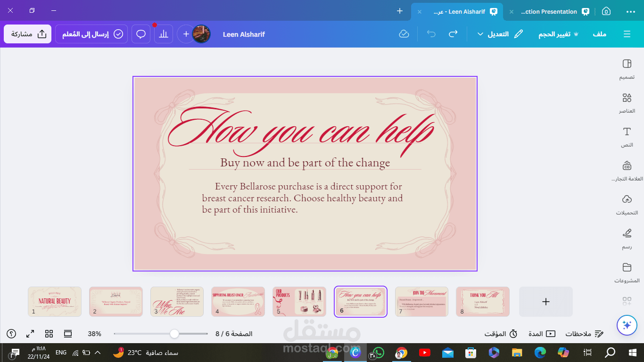Select slide 4 Supporting Breast Cancer thumbnail
The image size is (644, 362).
click(238, 302)
